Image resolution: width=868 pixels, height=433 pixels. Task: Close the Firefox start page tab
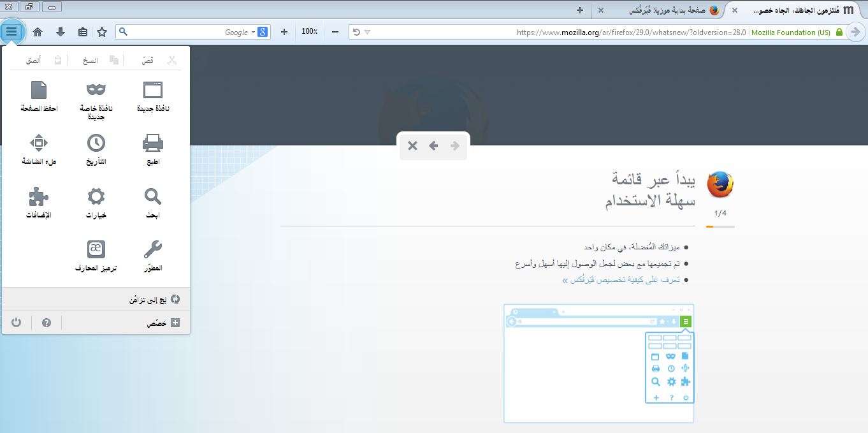click(601, 11)
